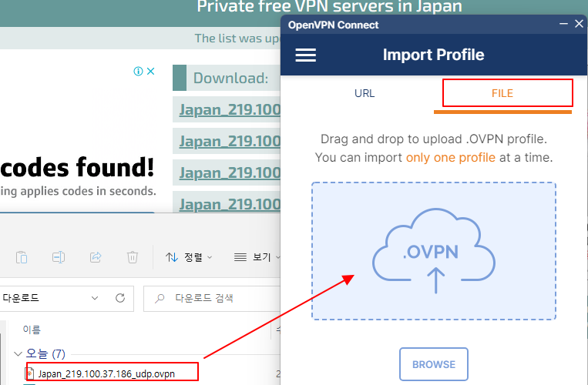Open the 정렬 sort dropdown

pos(189,257)
